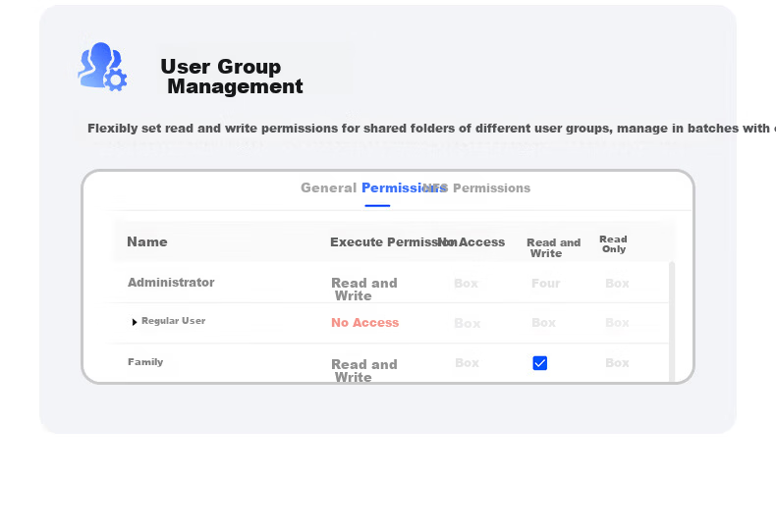The height and width of the screenshot is (532, 776).
Task: Click the Name column header
Action: click(147, 241)
